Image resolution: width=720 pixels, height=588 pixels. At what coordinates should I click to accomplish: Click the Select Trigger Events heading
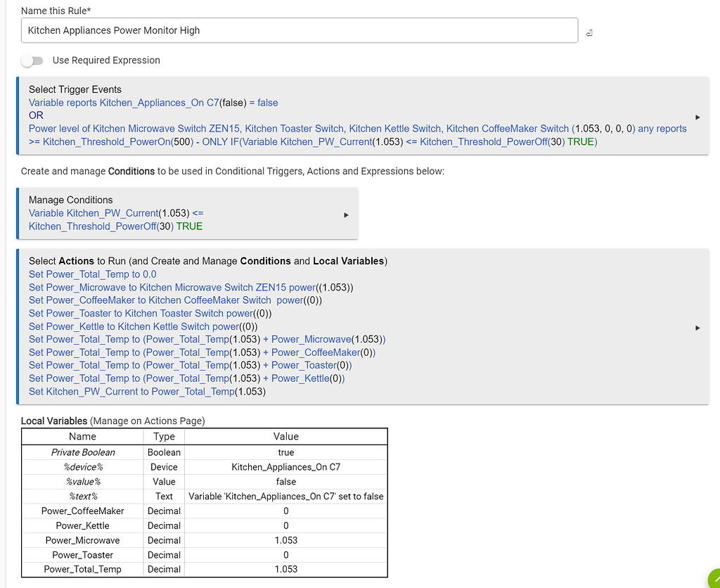click(x=75, y=89)
